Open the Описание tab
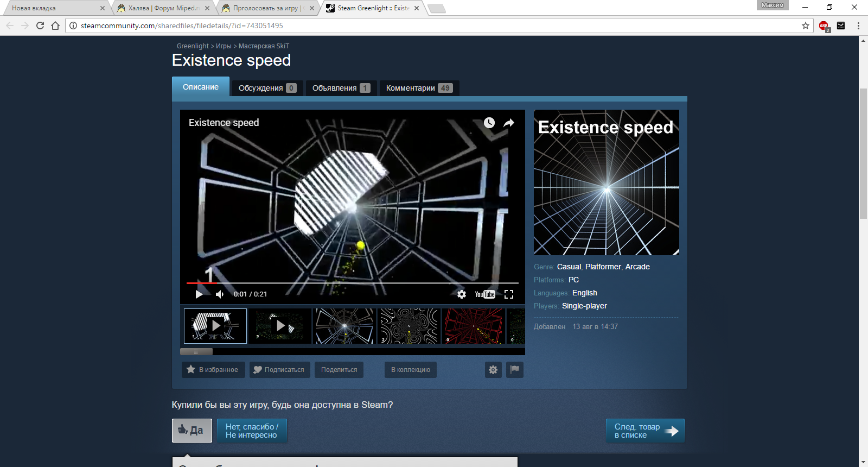The width and height of the screenshot is (868, 467). pyautogui.click(x=201, y=87)
